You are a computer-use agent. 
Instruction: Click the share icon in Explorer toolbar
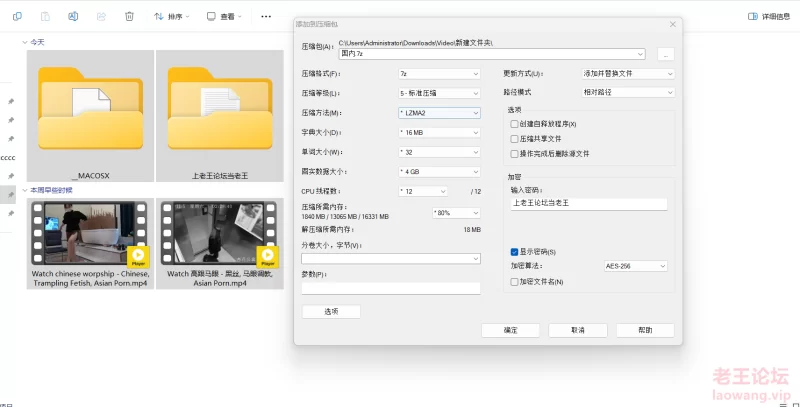coord(101,16)
